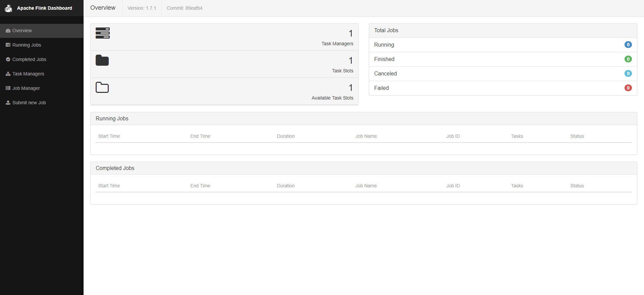Select Submit new Job
The image size is (644, 295).
pyautogui.click(x=42, y=103)
